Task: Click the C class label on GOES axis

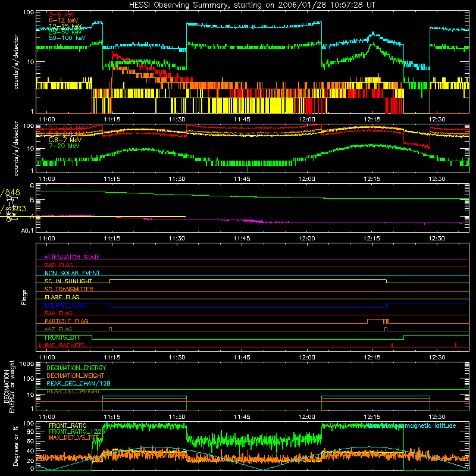Action: tap(32, 185)
